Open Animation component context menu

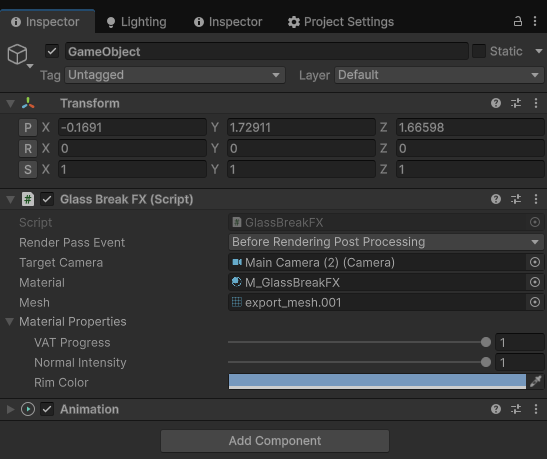tap(536, 409)
